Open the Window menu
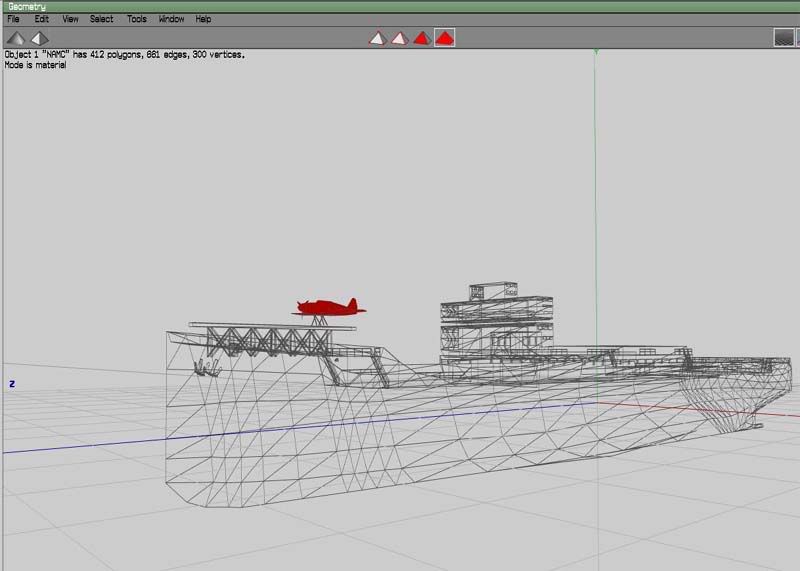This screenshot has width=800, height=571. pos(171,19)
